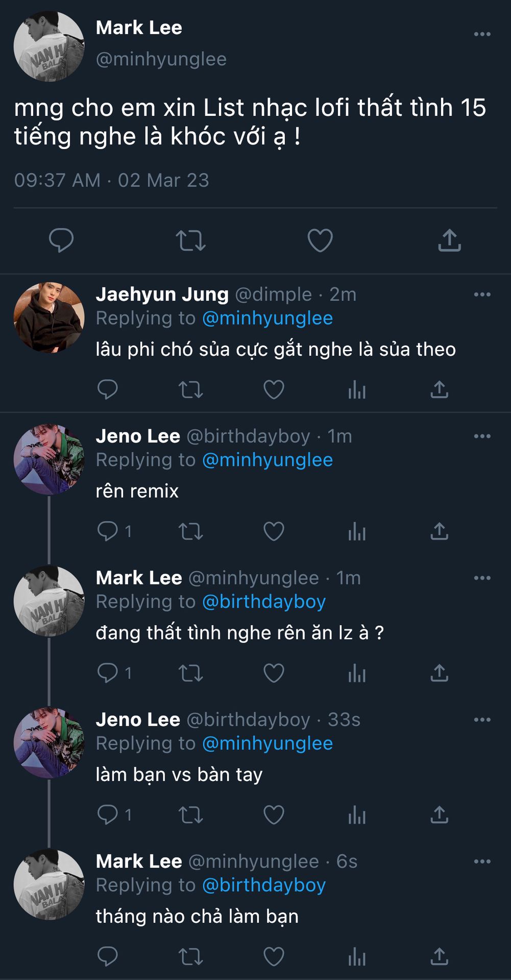Reply to Mark Lee's main tweet
Image resolution: width=511 pixels, height=980 pixels.
tap(61, 240)
